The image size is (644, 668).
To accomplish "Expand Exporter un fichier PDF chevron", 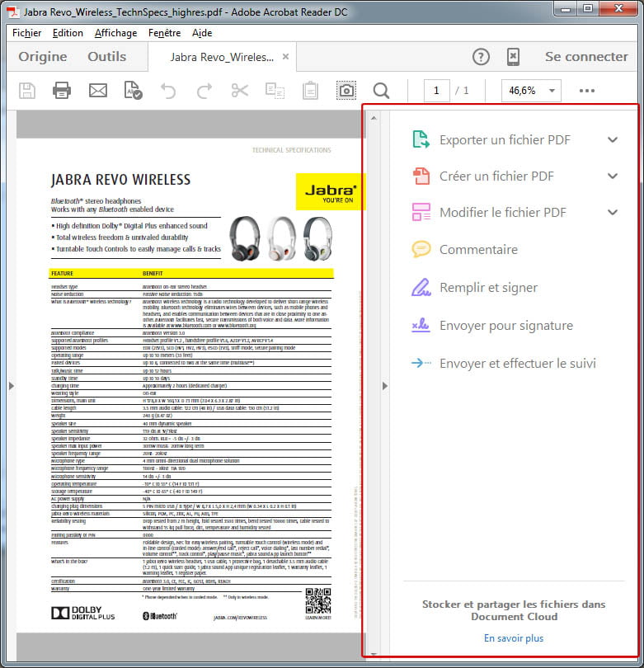I will click(613, 139).
